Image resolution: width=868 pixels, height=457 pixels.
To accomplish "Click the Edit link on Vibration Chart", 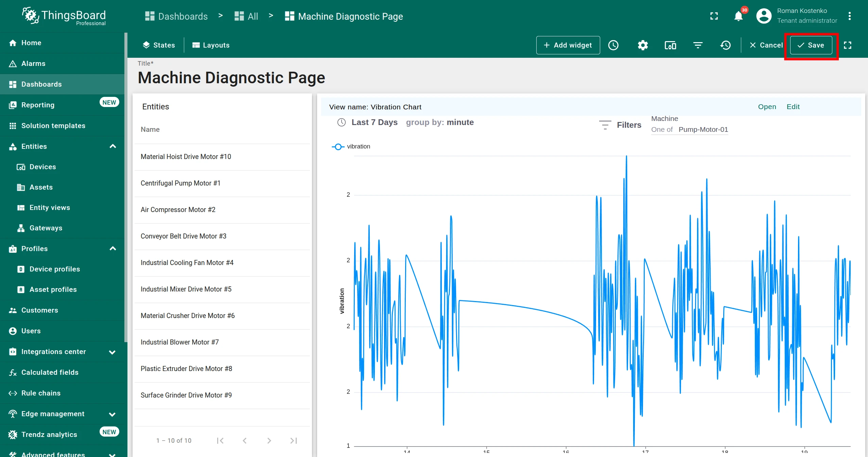I will [x=793, y=107].
